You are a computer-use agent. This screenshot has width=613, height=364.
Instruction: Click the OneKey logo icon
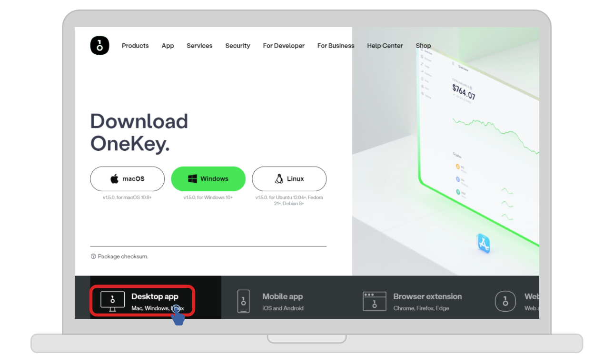(99, 46)
